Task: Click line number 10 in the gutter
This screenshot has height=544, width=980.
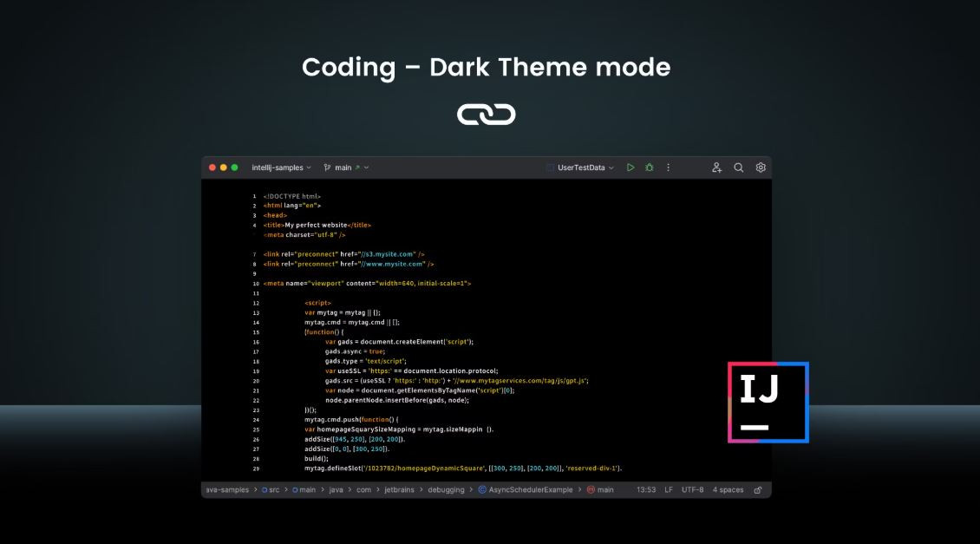Action: (x=256, y=284)
